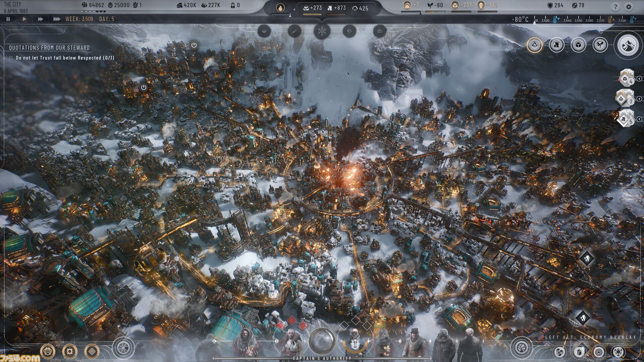Click the -80°C temperature readout
The image size is (644, 362).
[520, 19]
